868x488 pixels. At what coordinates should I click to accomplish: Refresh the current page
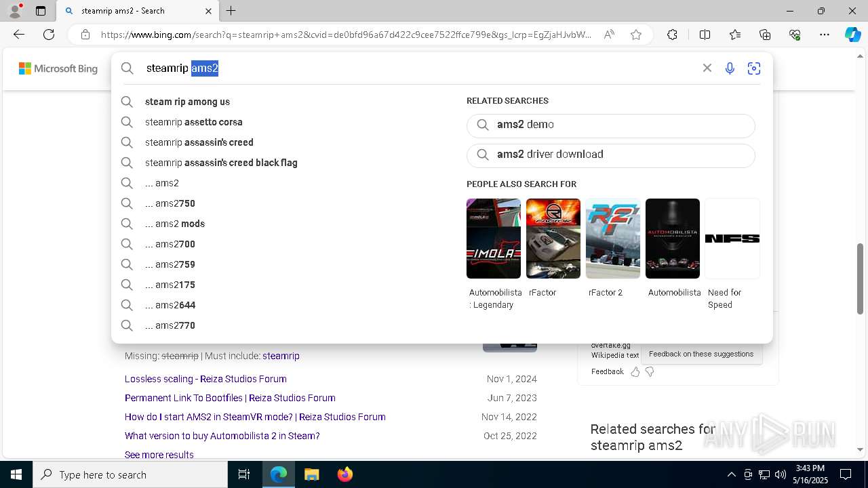49,35
